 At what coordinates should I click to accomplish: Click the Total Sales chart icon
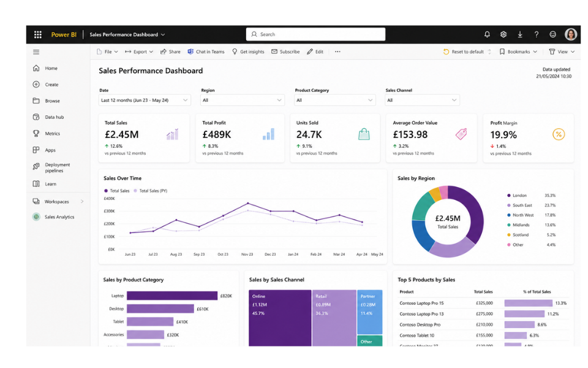coord(173,134)
